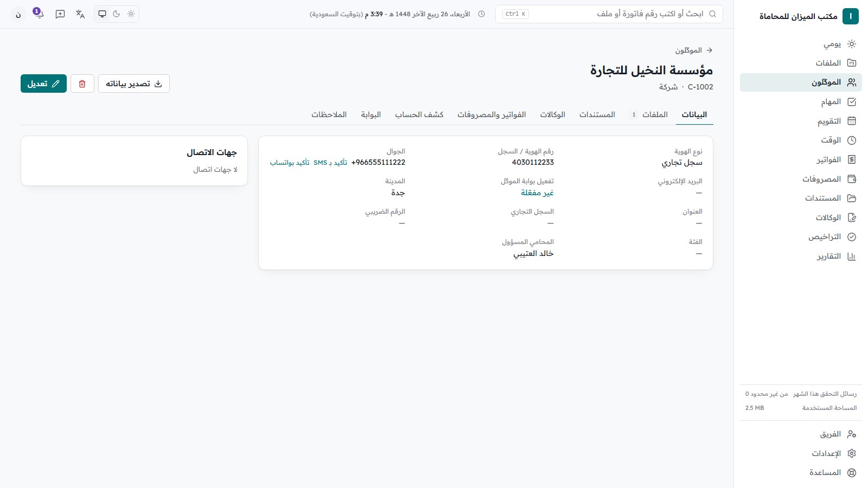Click the جهات الاتصال card heading
Screen dimensions: 868x488
click(212, 152)
